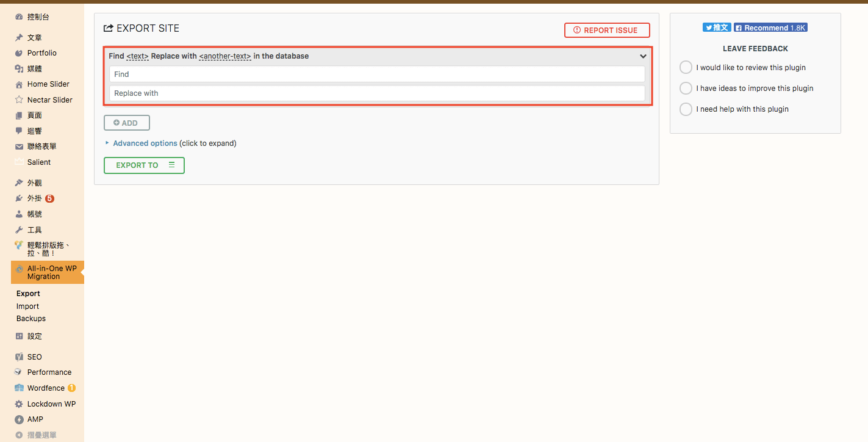Open the Import submenu page
The height and width of the screenshot is (442, 868).
27,306
